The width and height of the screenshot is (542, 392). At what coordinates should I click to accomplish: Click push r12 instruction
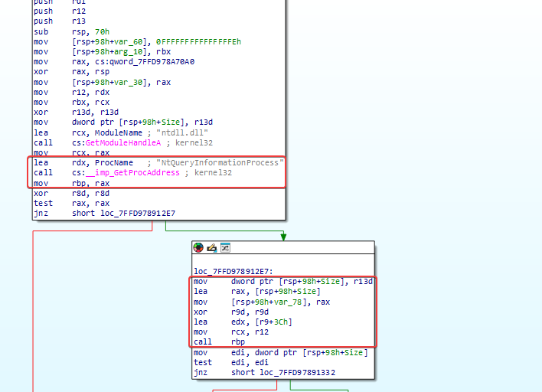[60, 11]
